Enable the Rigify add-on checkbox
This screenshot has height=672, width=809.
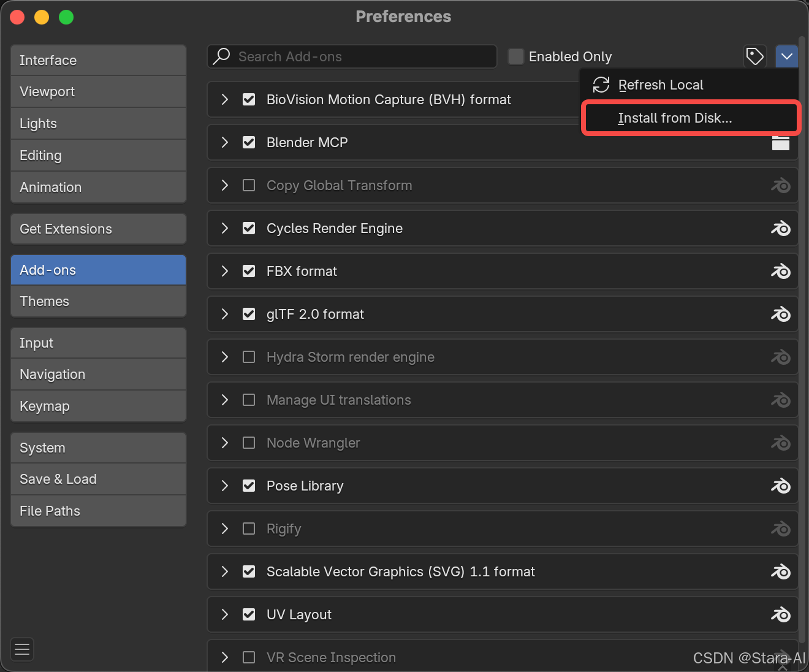tap(249, 529)
